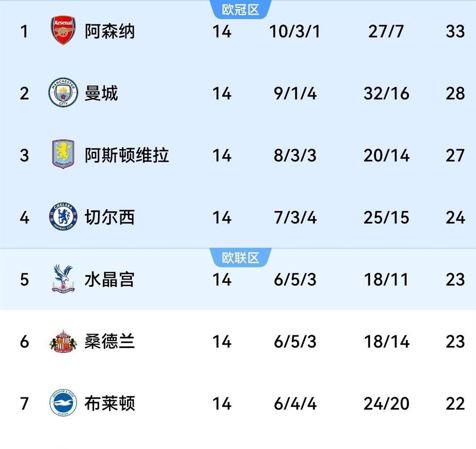The image size is (476, 449).
Task: Open the 水晶宫 team page link
Action: [x=110, y=279]
